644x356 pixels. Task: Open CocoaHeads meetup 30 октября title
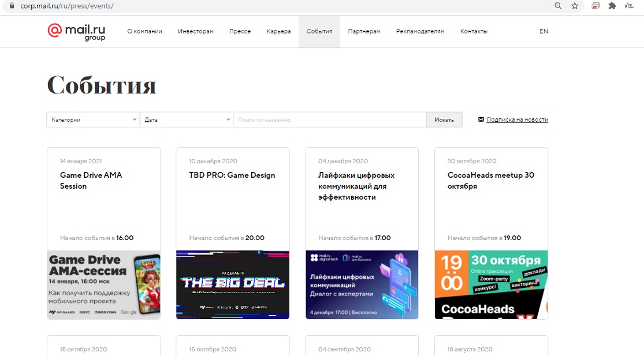point(491,181)
